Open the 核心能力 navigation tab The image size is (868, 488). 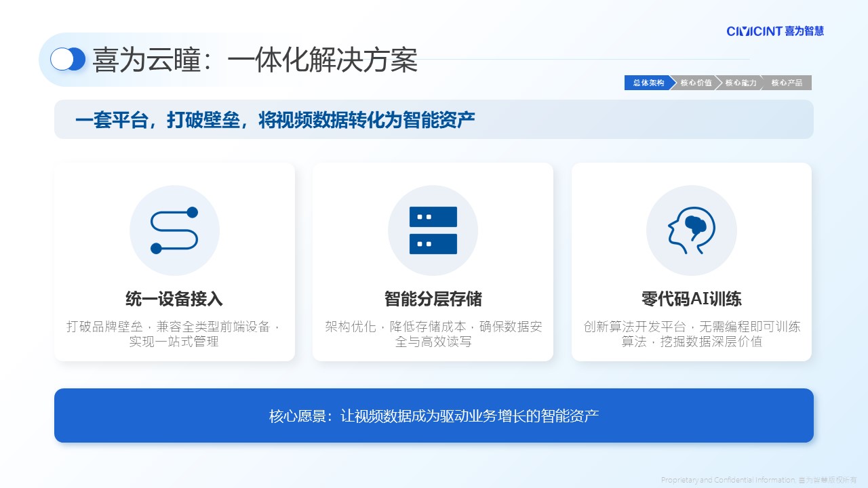741,83
